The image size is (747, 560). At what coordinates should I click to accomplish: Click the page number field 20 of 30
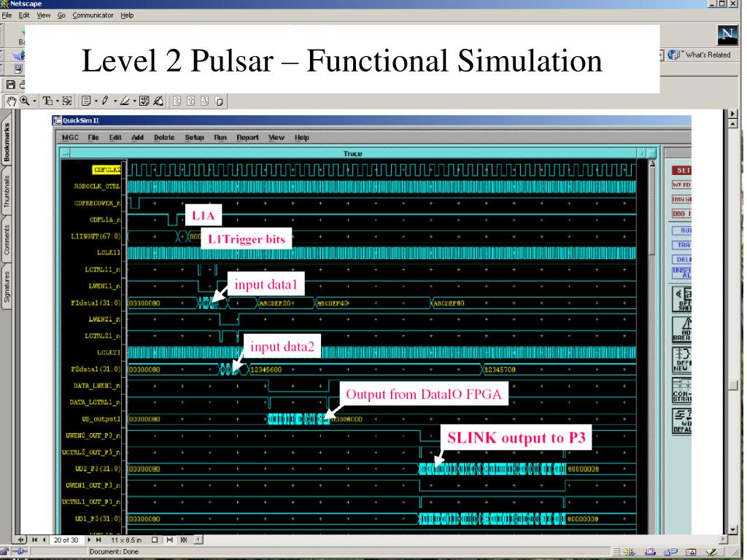[x=66, y=540]
